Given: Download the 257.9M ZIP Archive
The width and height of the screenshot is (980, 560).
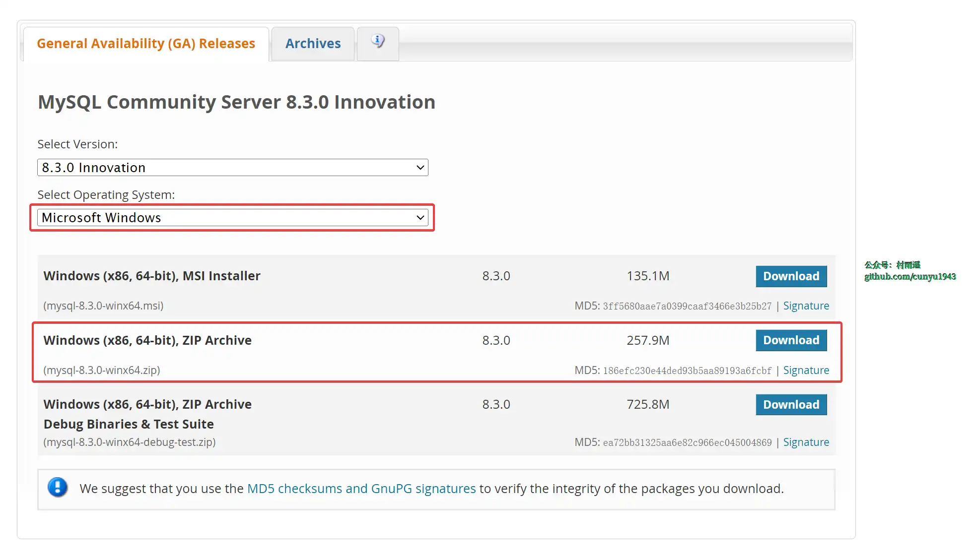Looking at the screenshot, I should (791, 340).
